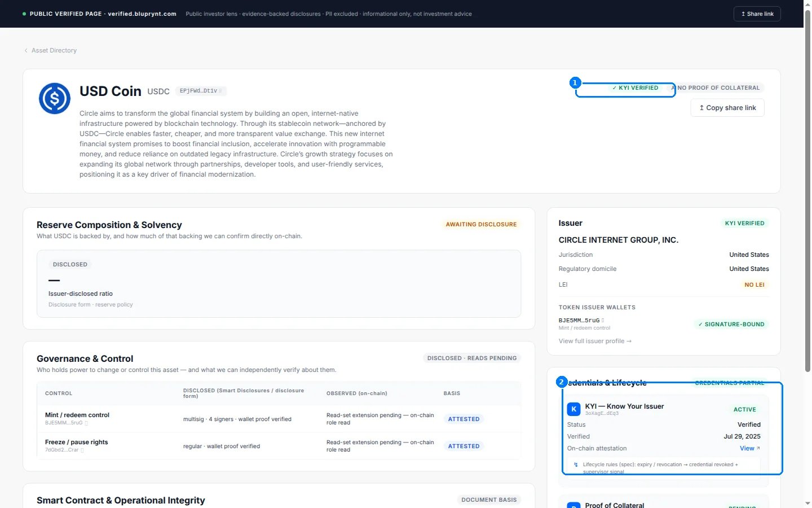Viewport: 812px width, 508px height.
Task: Click the DISCLOSED tag in reserve box
Action: click(70, 264)
